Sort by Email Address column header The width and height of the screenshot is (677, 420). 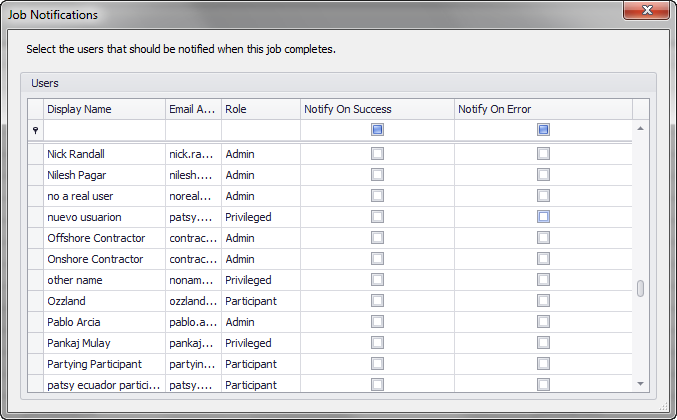coord(193,109)
